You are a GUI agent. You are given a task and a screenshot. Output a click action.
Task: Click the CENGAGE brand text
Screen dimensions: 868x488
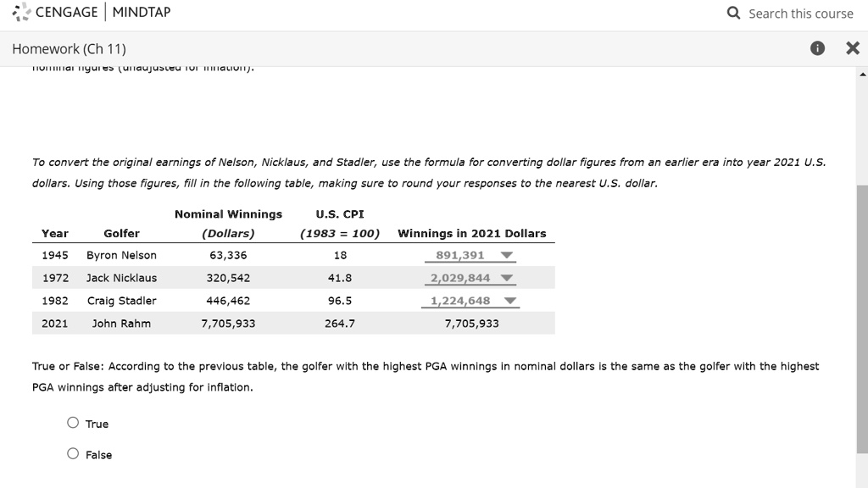(66, 13)
